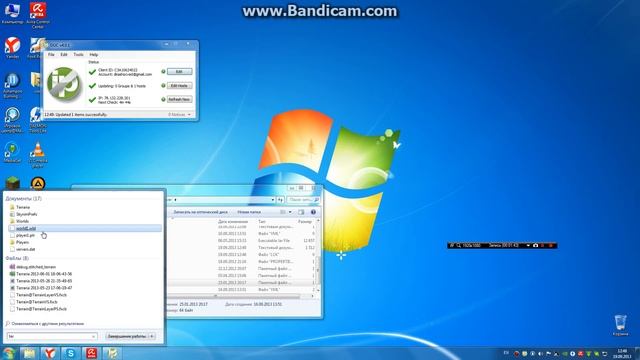Open the Tools menu in DUC window
Viewport: 640px width, 360px height.
(x=78, y=54)
